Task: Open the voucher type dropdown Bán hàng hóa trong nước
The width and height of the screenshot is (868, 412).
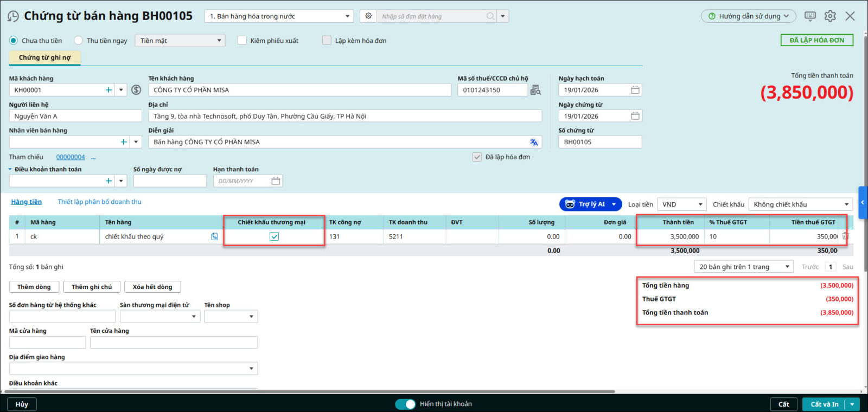Action: pos(279,16)
